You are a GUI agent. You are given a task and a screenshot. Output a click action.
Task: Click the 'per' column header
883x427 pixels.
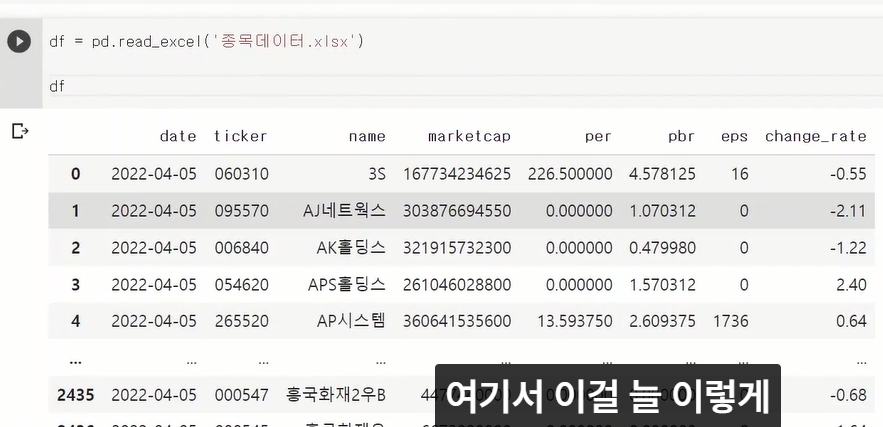(x=598, y=136)
